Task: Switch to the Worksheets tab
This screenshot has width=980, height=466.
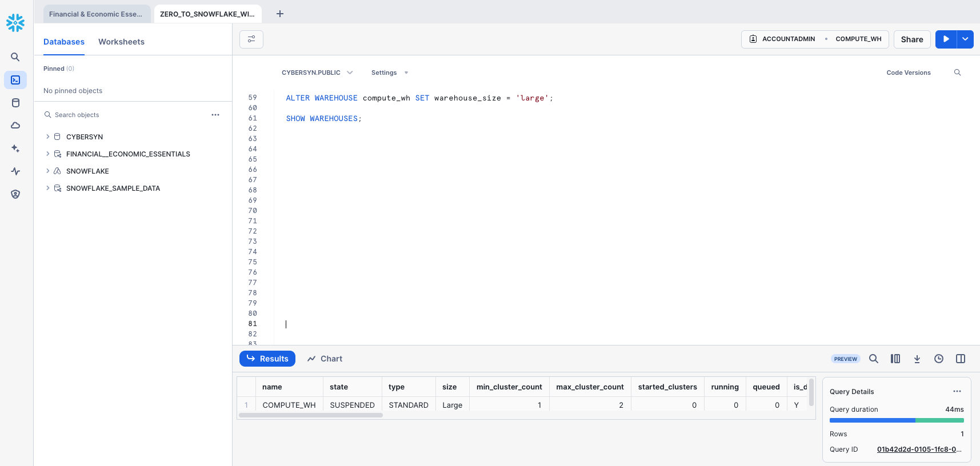Action: click(x=121, y=42)
